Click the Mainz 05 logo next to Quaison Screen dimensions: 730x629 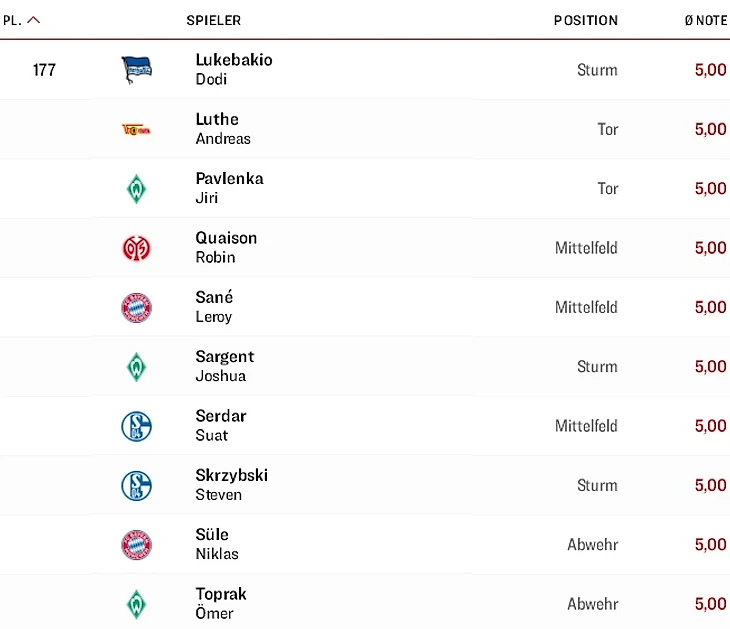coord(136,248)
